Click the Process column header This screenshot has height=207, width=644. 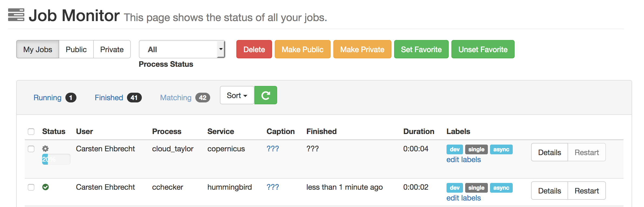coord(167,131)
